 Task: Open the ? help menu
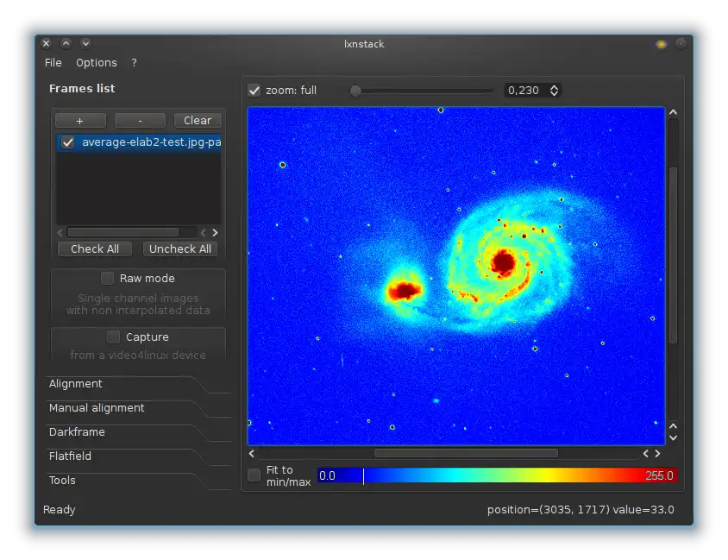pyautogui.click(x=135, y=63)
